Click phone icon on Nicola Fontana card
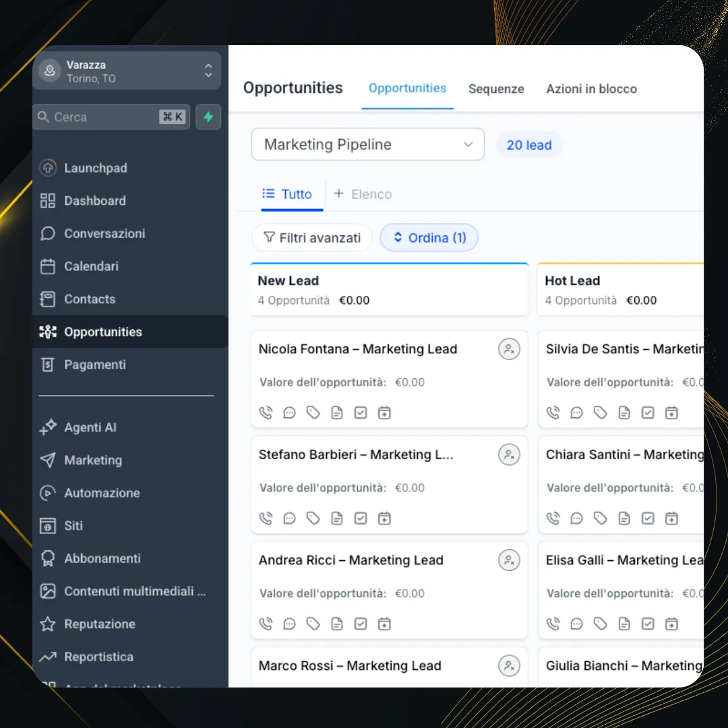This screenshot has height=728, width=728. coord(266,413)
